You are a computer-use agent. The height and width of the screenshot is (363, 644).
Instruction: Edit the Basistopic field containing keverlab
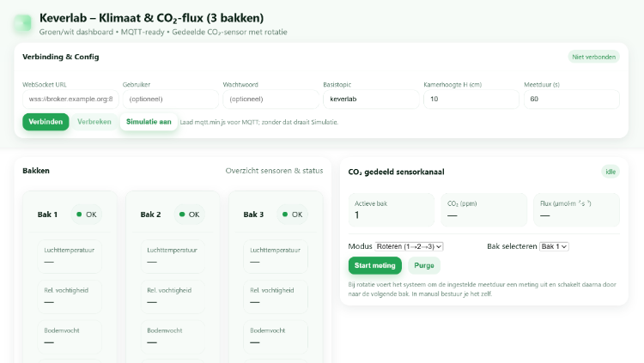(371, 100)
